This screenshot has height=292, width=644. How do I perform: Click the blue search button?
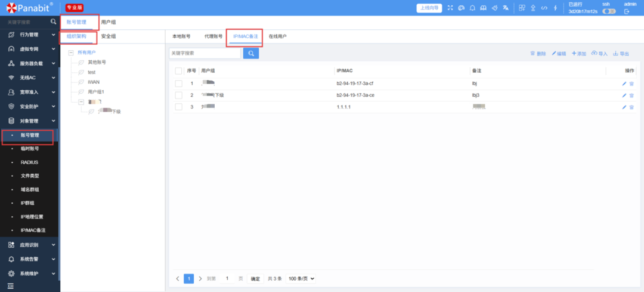coord(251,54)
